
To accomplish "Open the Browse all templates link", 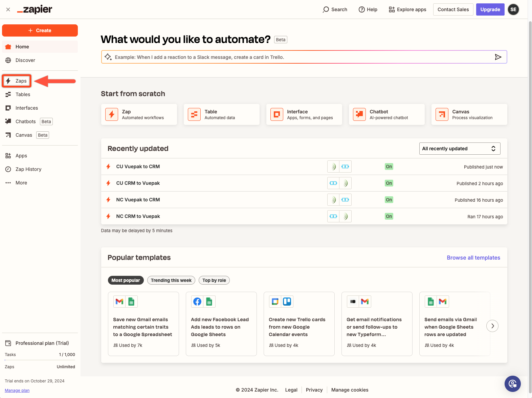I will (473, 258).
